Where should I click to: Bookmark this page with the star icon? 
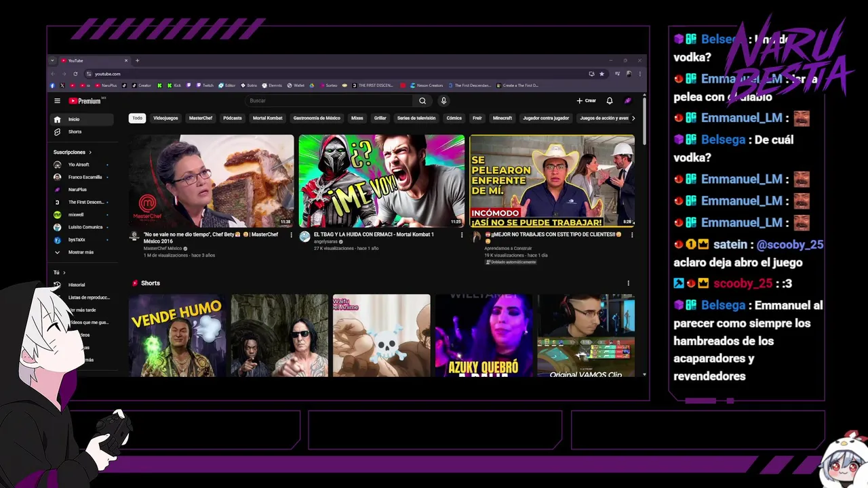pos(601,74)
